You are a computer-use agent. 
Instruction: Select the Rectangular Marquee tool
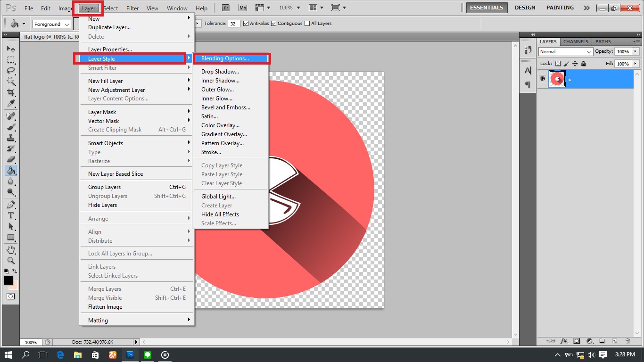click(x=11, y=60)
